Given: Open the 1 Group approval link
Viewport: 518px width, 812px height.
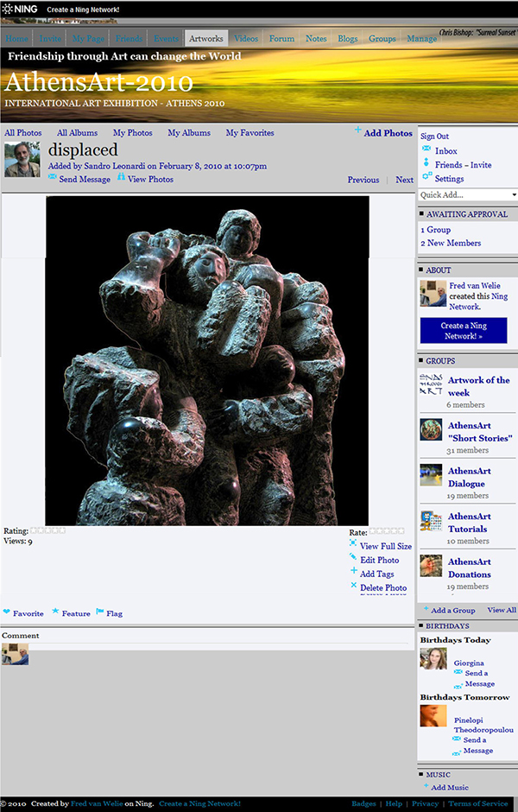Looking at the screenshot, I should click(436, 230).
